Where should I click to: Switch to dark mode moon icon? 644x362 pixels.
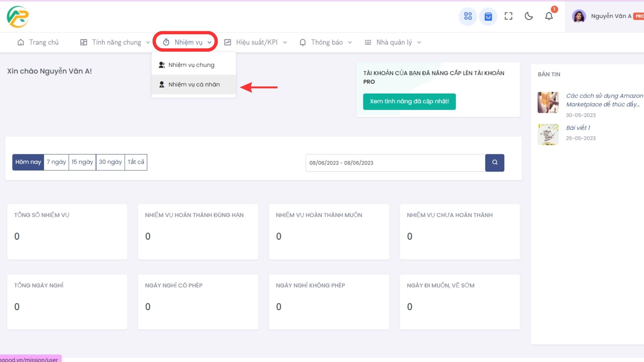tap(529, 16)
